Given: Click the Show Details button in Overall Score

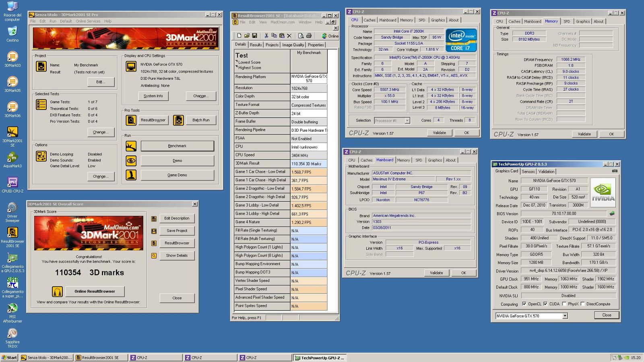Looking at the screenshot, I should (x=177, y=255).
